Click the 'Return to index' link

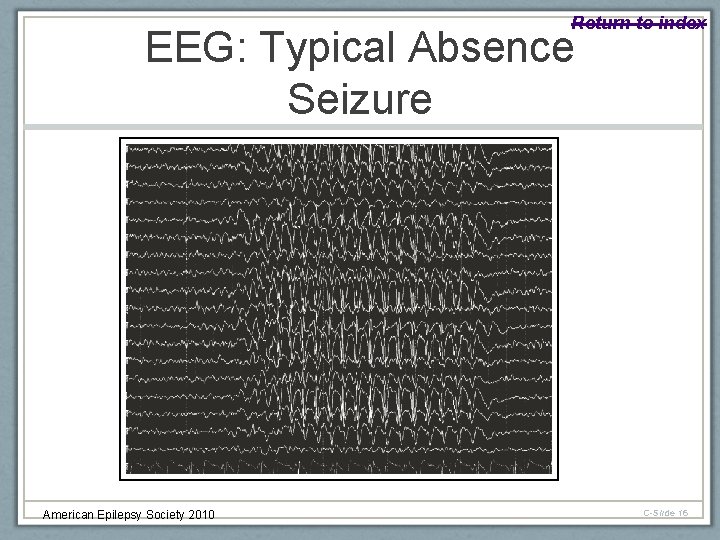(638, 22)
